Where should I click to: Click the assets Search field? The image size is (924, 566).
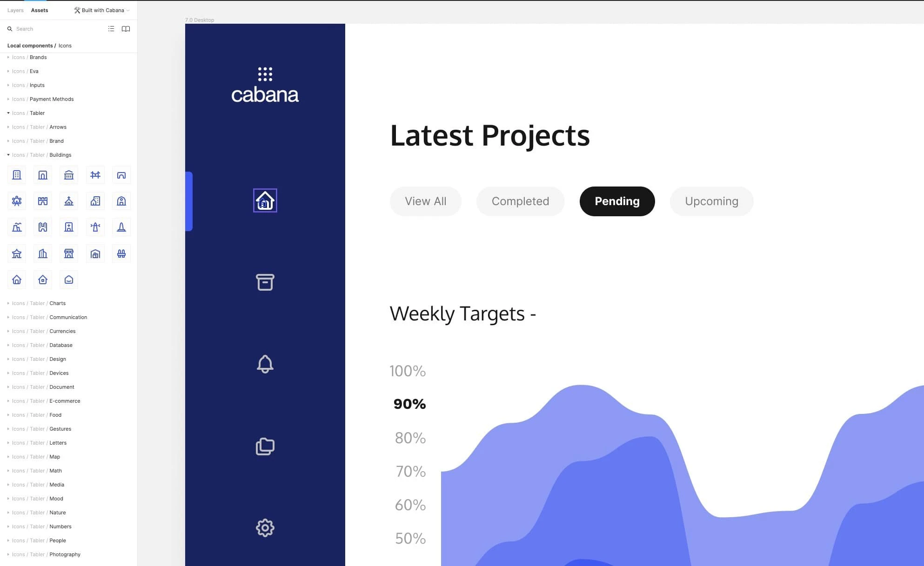tap(56, 29)
